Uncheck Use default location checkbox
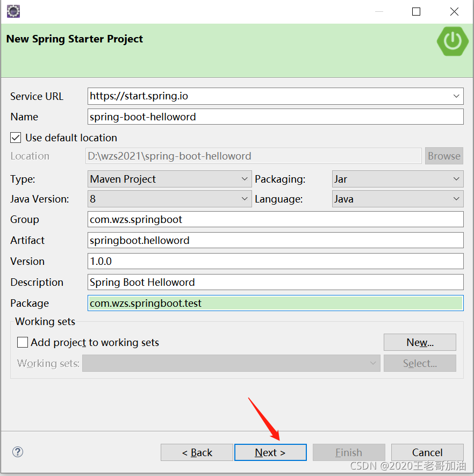The image size is (474, 476). [x=16, y=138]
